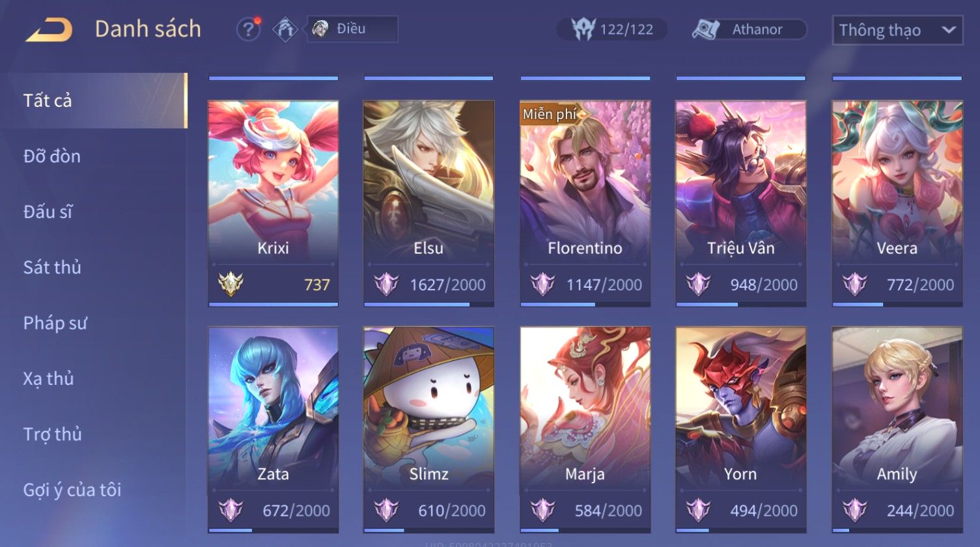Click Triệu Vân's 948/2000 proficiency progress bar

(x=741, y=304)
